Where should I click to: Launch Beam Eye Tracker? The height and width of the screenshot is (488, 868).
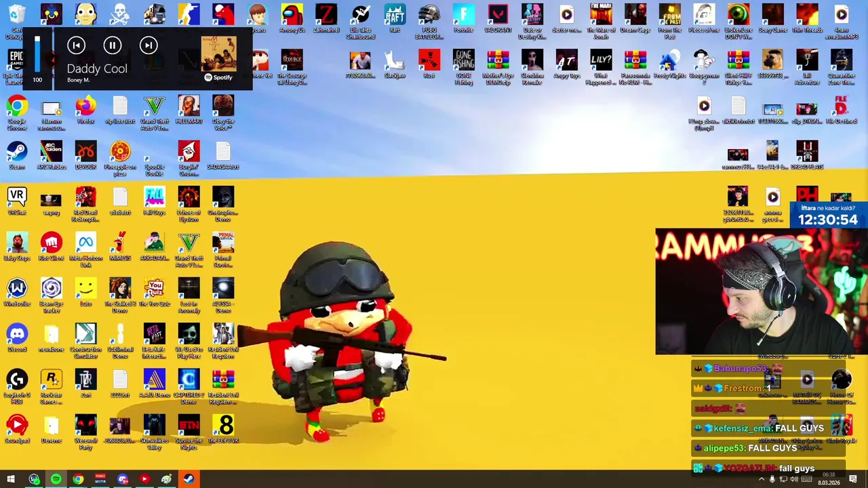pyautogui.click(x=52, y=295)
